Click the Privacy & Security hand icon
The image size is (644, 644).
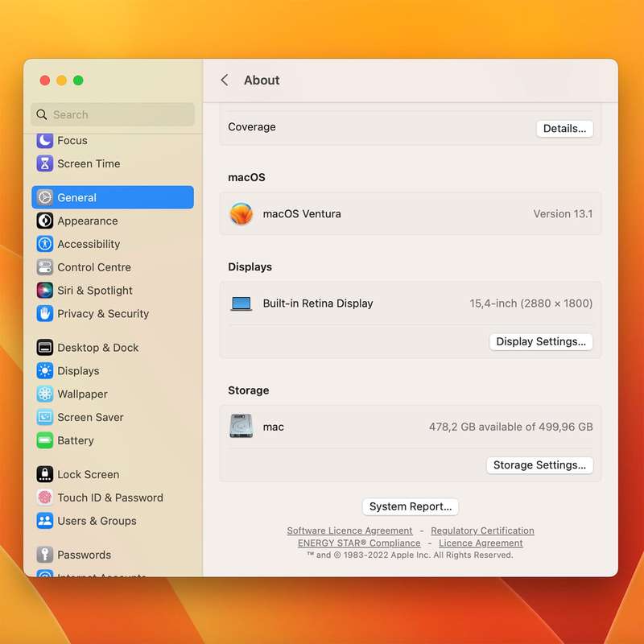pyautogui.click(x=45, y=314)
